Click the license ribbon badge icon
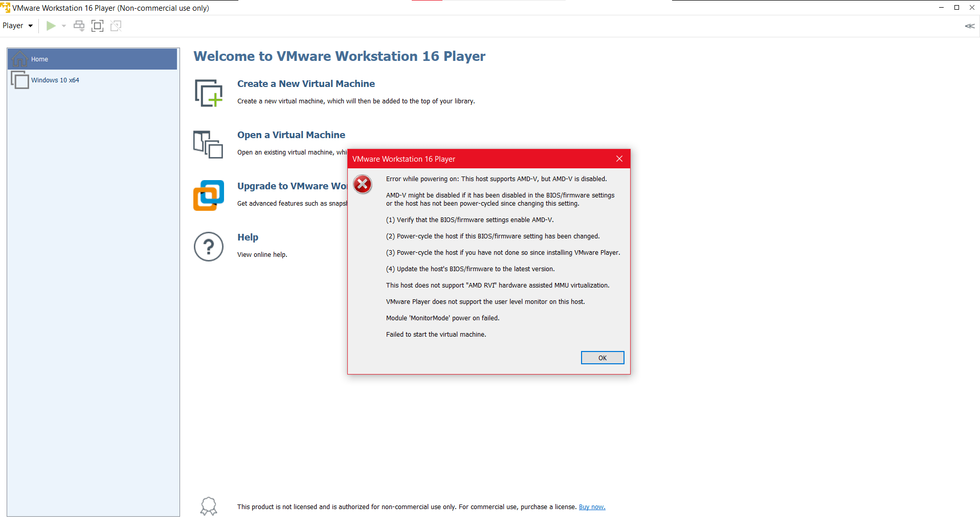This screenshot has height=527, width=980. pos(209,507)
